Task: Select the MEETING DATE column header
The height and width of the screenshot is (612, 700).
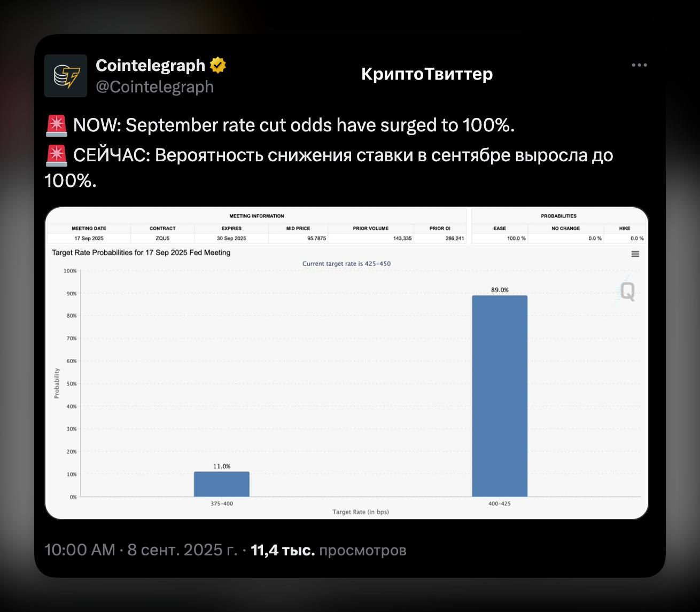Action: pos(89,228)
